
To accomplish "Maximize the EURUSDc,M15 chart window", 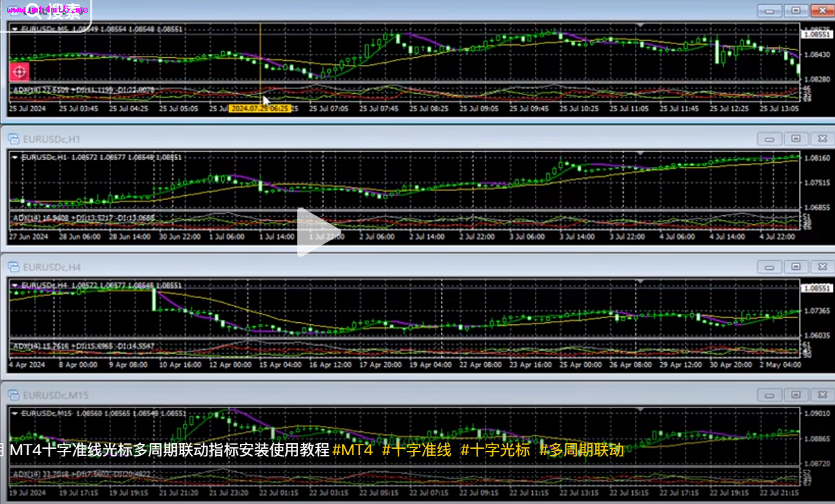I will 796,395.
